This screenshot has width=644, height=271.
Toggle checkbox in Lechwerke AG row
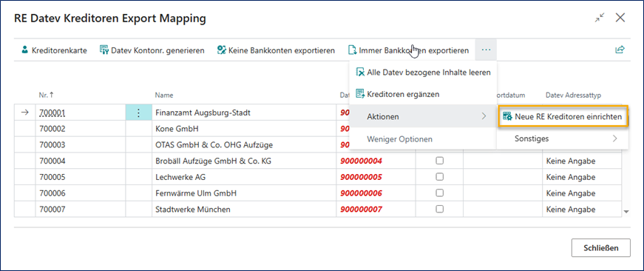(439, 177)
